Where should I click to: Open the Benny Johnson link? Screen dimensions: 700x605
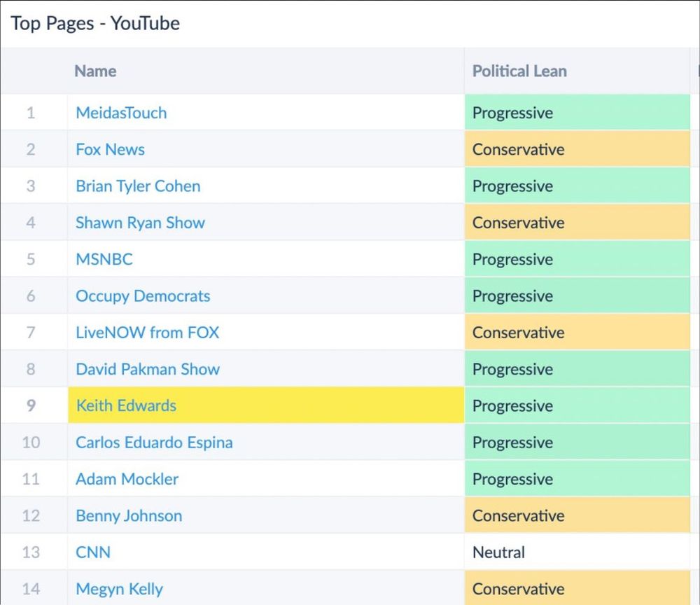point(129,515)
